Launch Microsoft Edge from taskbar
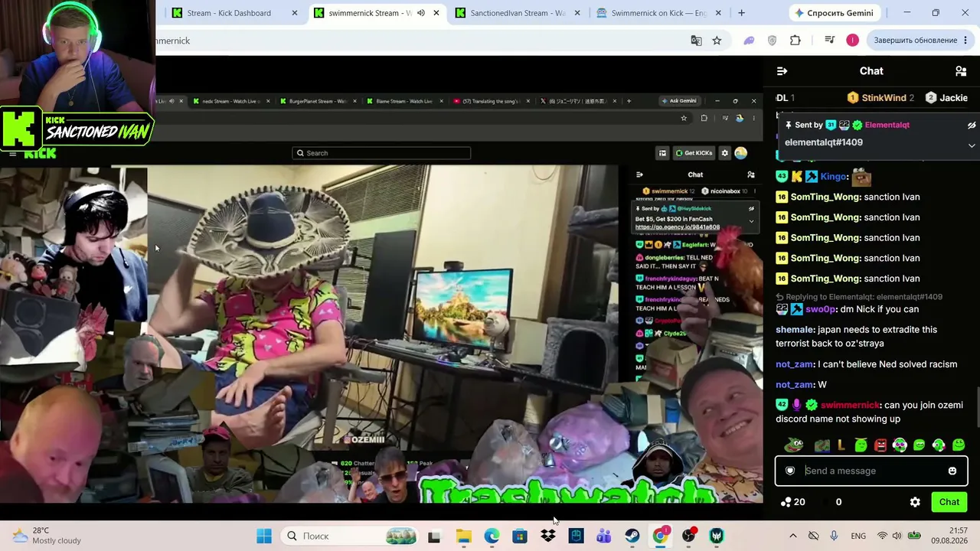The width and height of the screenshot is (980, 551). tap(492, 536)
